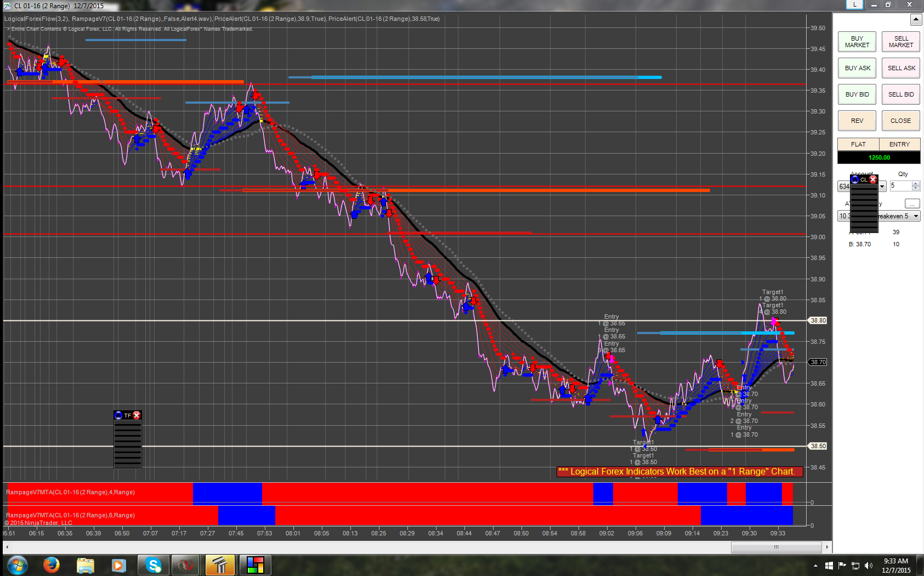Switch to the silver pillars taskbar app
Image resolution: width=924 pixels, height=576 pixels.
[220, 564]
